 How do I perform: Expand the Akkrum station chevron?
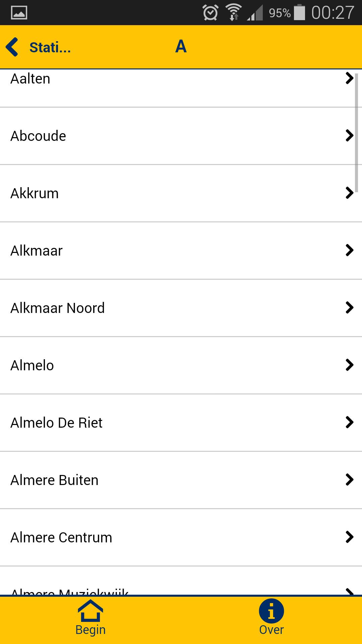349,193
